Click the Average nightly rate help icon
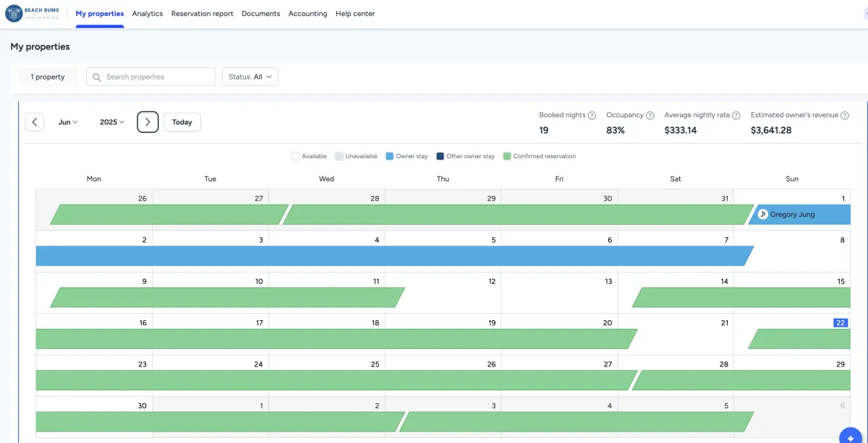Image resolution: width=868 pixels, height=443 pixels. pyautogui.click(x=736, y=116)
